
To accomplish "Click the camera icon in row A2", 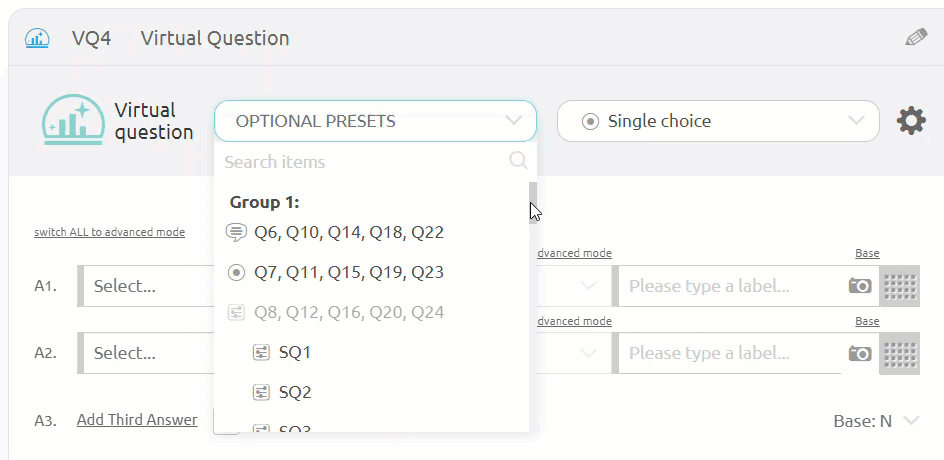I will [860, 353].
